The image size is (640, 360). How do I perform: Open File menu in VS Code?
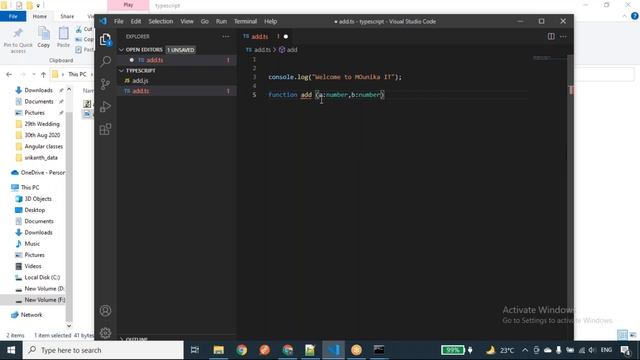(119, 21)
